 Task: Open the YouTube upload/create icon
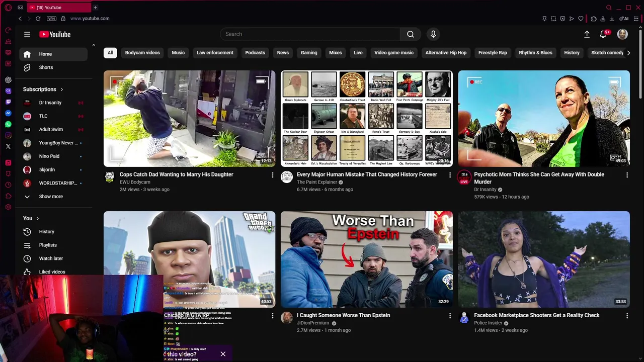(x=587, y=34)
